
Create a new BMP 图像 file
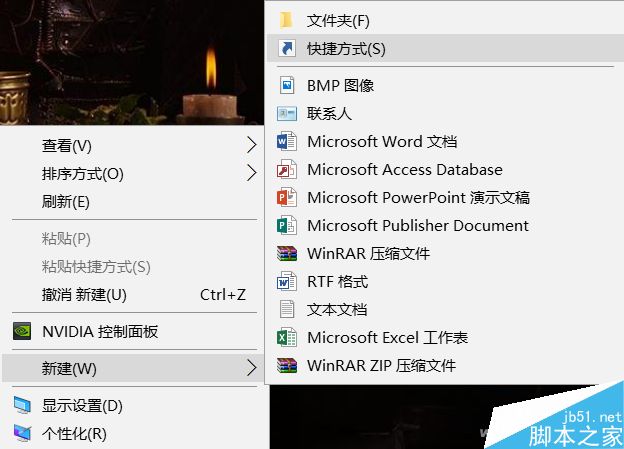[x=445, y=85]
